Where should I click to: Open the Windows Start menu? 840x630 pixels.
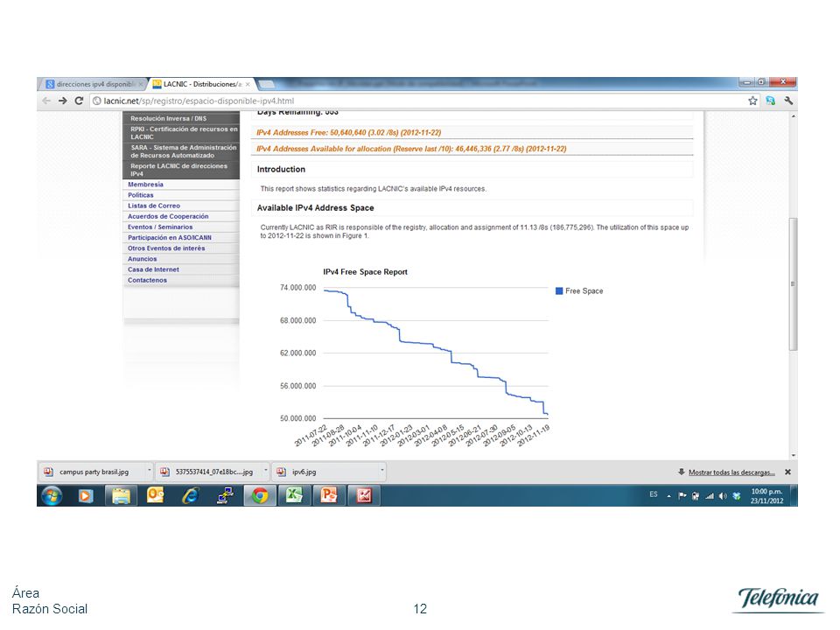(52, 496)
